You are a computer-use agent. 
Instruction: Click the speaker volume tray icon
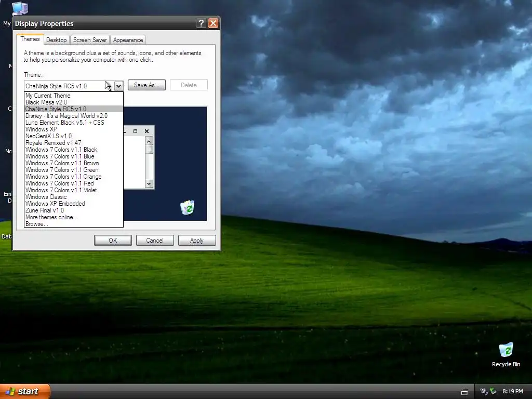tap(484, 391)
